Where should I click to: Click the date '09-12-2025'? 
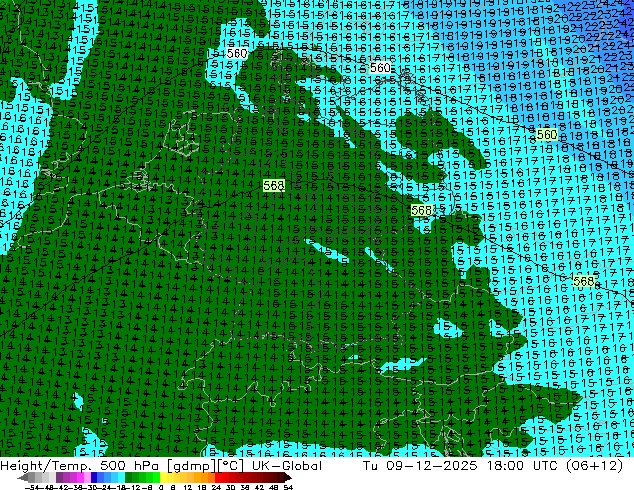tap(432, 466)
